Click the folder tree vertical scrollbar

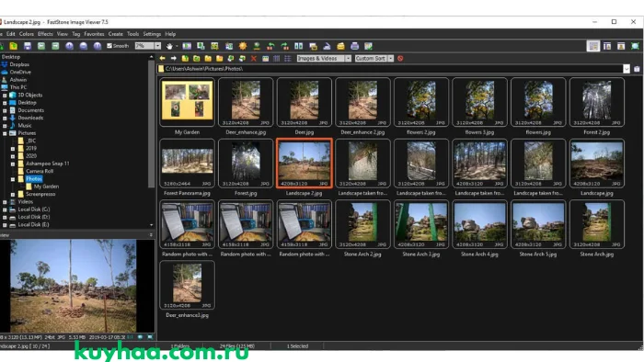click(151, 123)
